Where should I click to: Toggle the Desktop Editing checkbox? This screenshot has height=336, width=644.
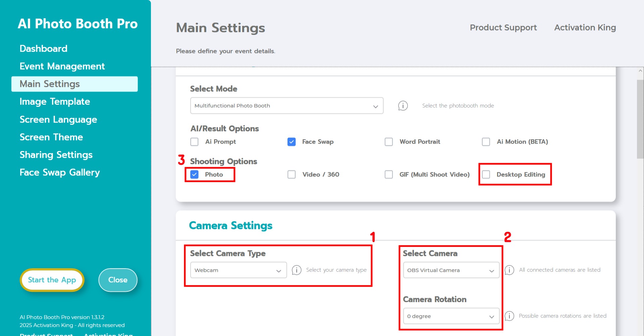click(x=486, y=175)
